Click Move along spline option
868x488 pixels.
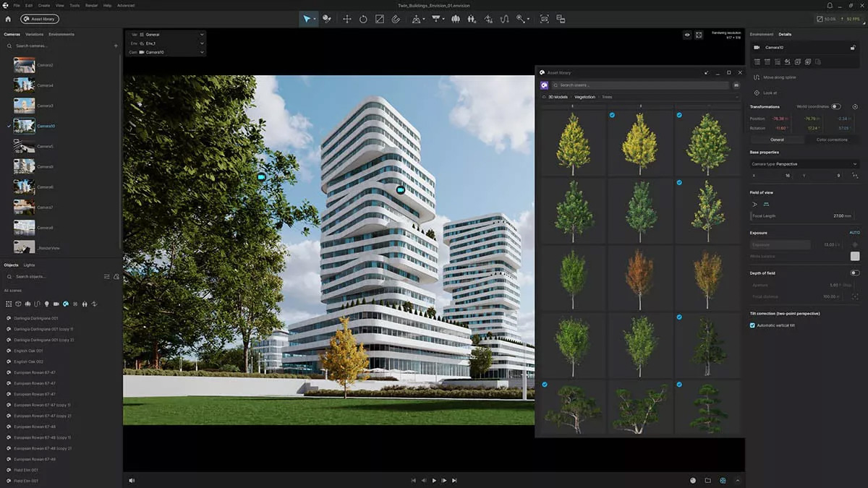(780, 77)
